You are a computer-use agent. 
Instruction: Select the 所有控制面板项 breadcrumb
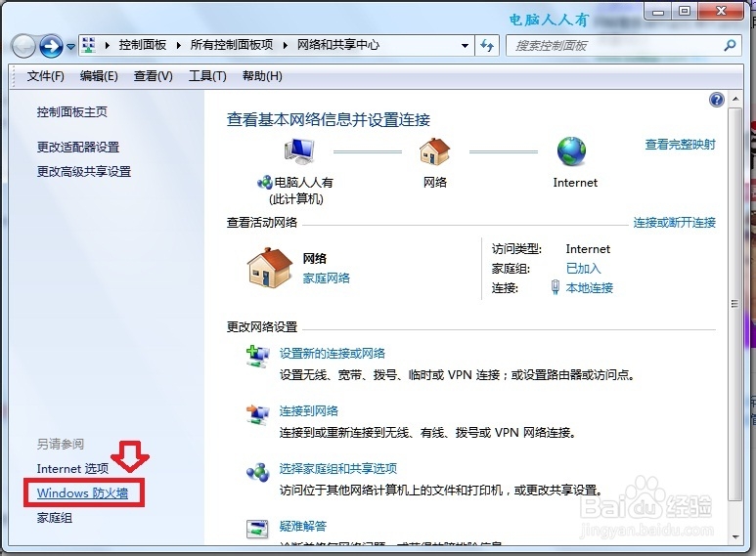232,45
